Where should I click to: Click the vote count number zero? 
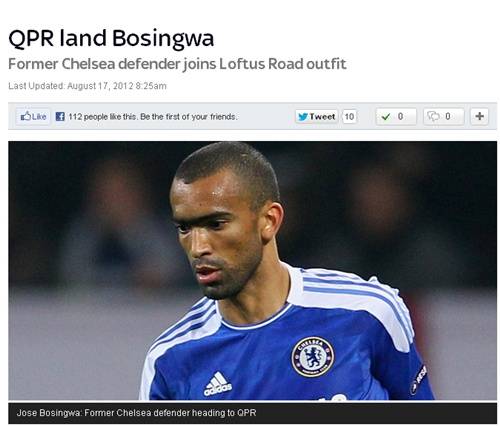tap(400, 116)
